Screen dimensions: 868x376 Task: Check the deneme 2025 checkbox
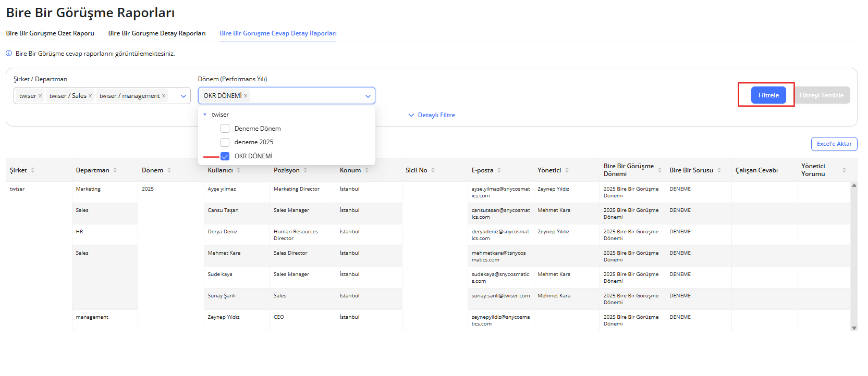tap(225, 142)
